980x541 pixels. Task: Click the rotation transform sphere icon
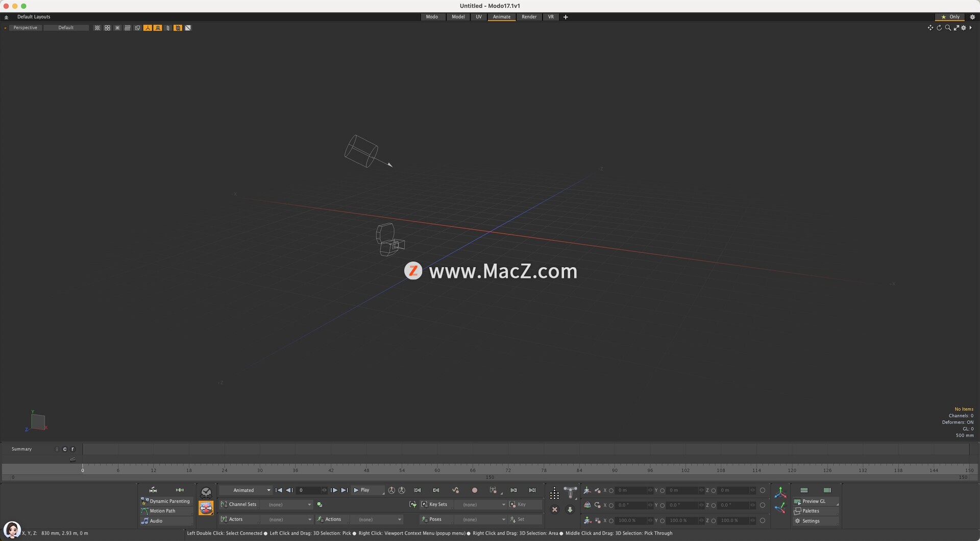pyautogui.click(x=587, y=505)
